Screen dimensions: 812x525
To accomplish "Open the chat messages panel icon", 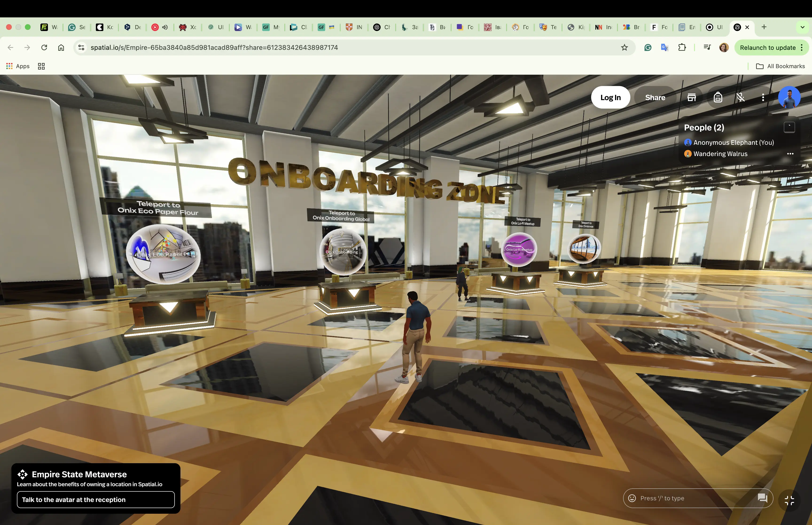I will [x=762, y=498].
